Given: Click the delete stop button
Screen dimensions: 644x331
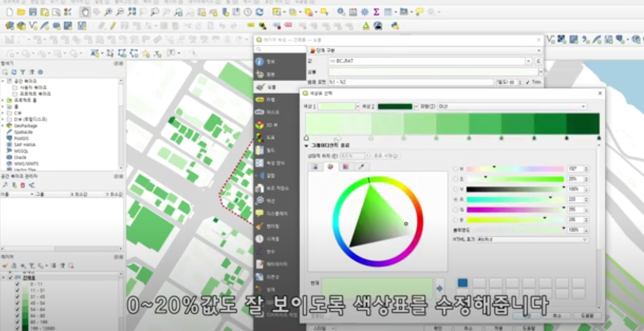Looking at the screenshot, I should [386, 155].
